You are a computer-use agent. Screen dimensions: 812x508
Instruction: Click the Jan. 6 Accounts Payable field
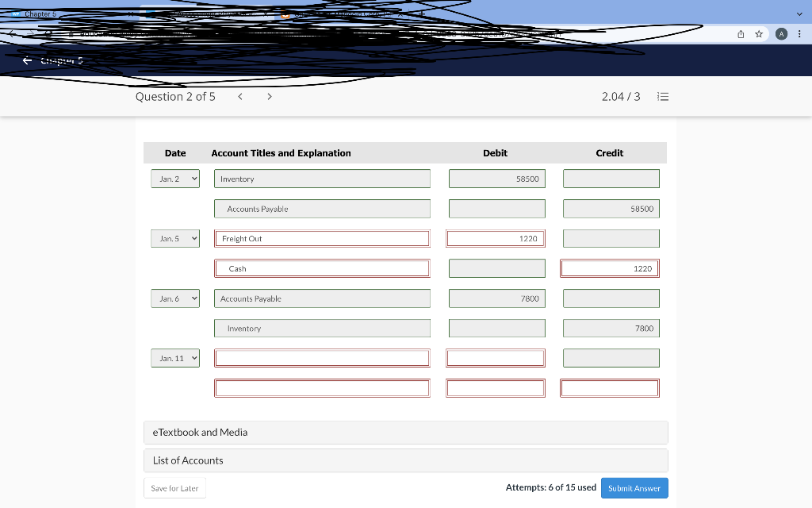click(x=322, y=298)
